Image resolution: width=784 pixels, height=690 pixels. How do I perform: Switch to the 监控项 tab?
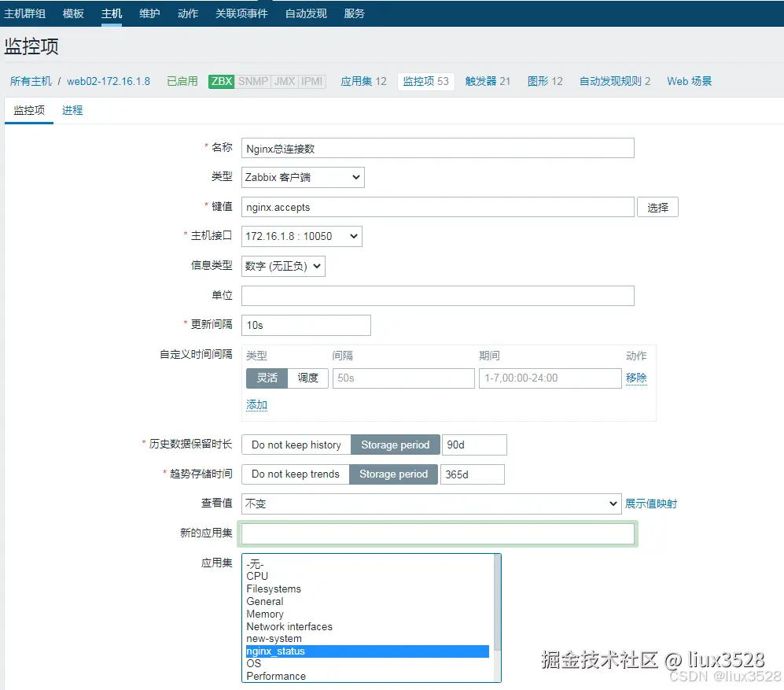pyautogui.click(x=29, y=110)
